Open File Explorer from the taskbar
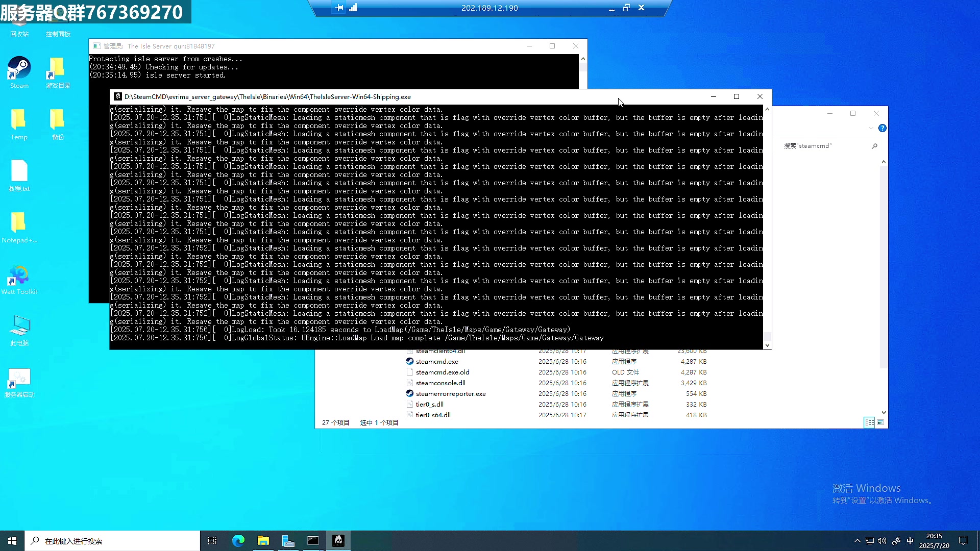 (263, 541)
